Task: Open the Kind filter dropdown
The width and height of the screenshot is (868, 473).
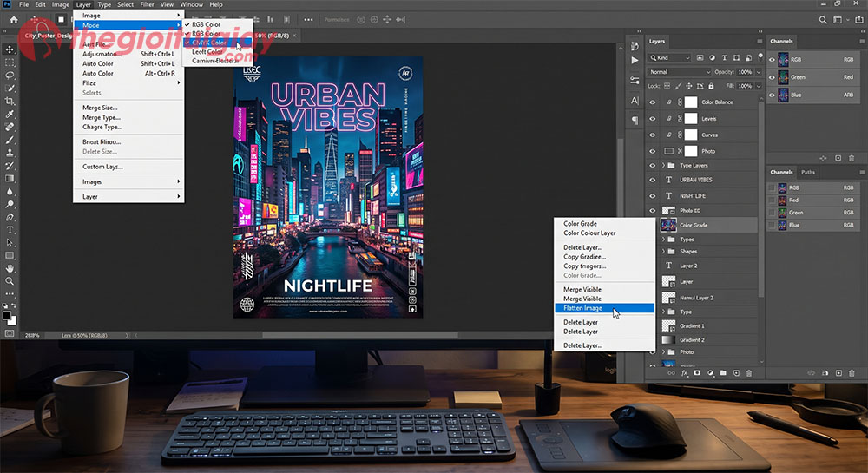Action: (x=670, y=57)
